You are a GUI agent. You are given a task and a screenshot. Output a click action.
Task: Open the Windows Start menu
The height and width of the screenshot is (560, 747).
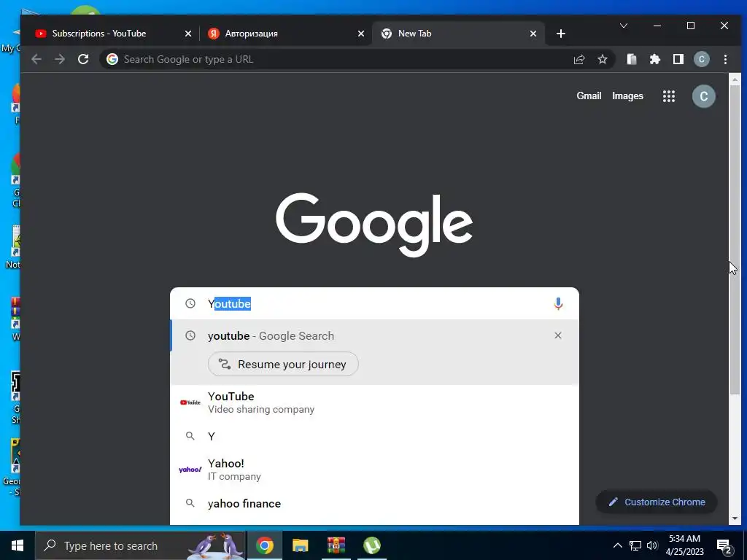point(18,545)
